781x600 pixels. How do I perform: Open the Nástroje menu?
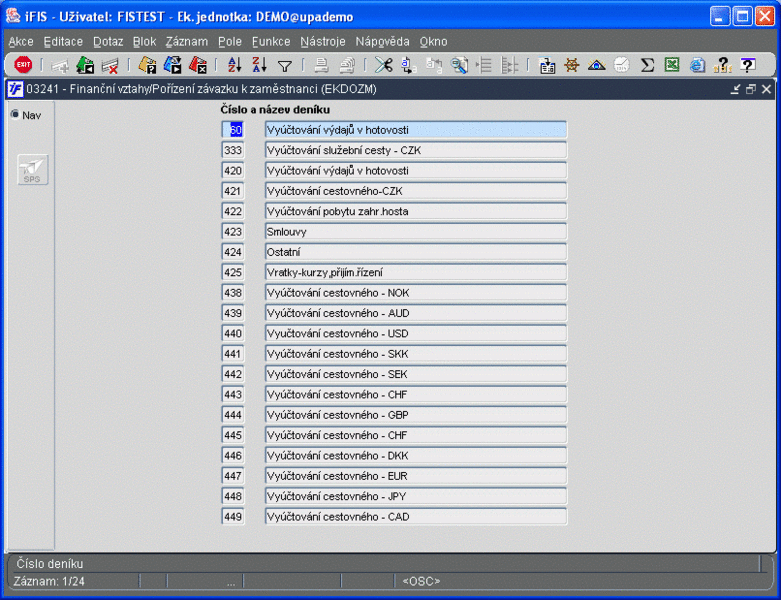click(x=323, y=41)
